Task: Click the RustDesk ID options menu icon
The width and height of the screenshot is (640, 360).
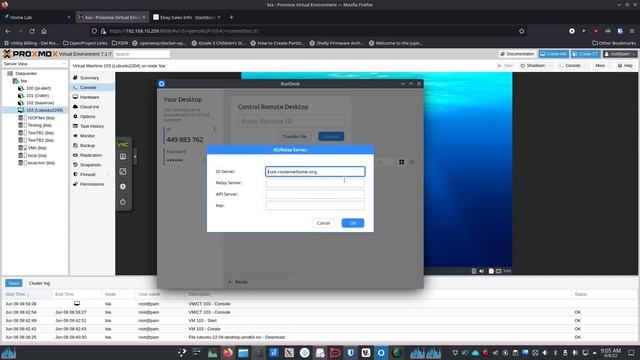Action: coord(214,129)
